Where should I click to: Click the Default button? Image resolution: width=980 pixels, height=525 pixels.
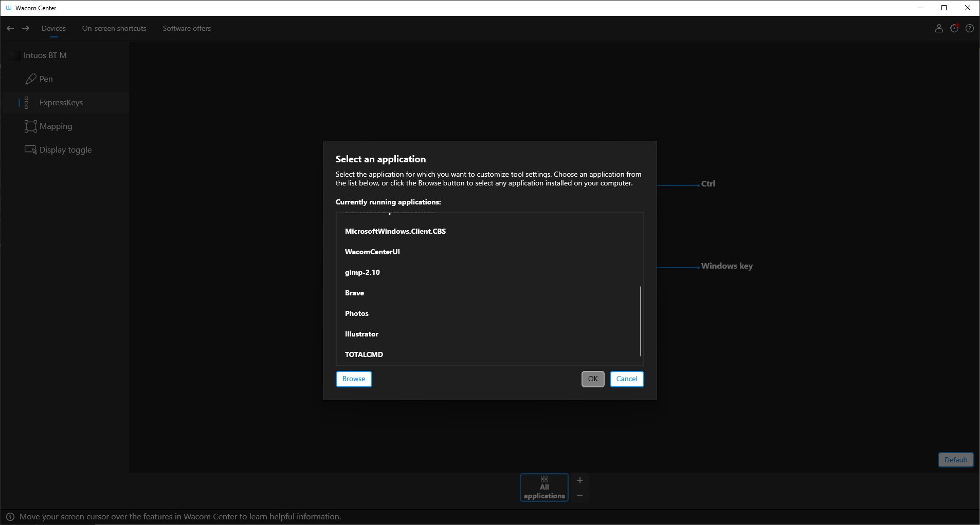coord(956,460)
